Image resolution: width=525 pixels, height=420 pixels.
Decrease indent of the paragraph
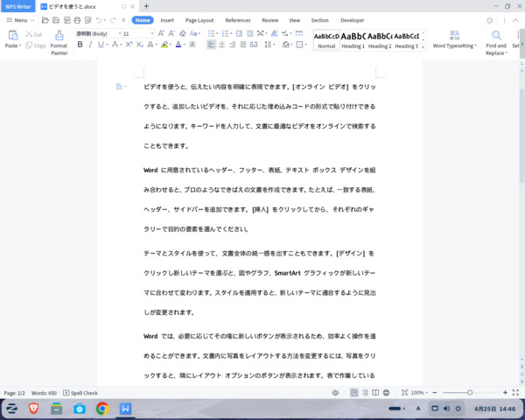(x=239, y=33)
